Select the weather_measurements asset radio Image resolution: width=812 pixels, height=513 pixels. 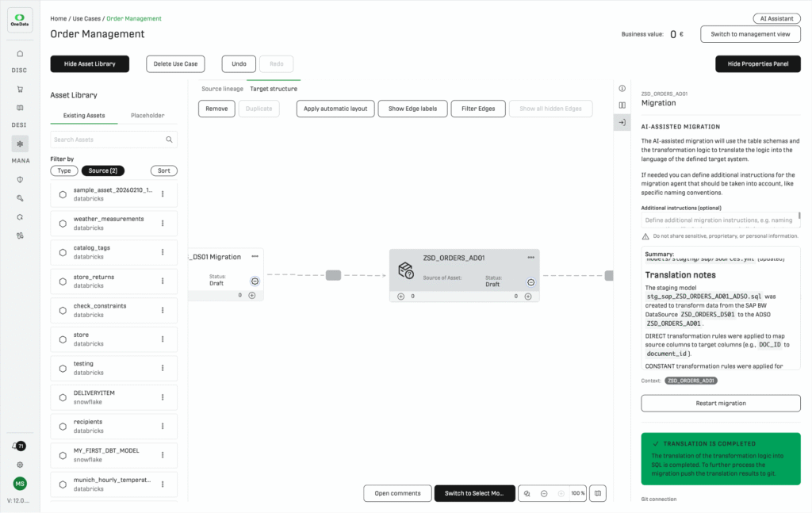click(63, 223)
